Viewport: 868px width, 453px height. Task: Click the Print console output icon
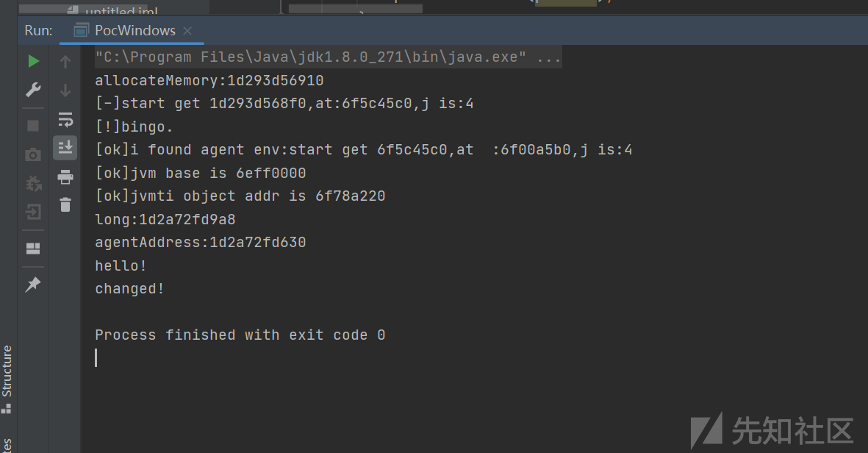click(65, 177)
